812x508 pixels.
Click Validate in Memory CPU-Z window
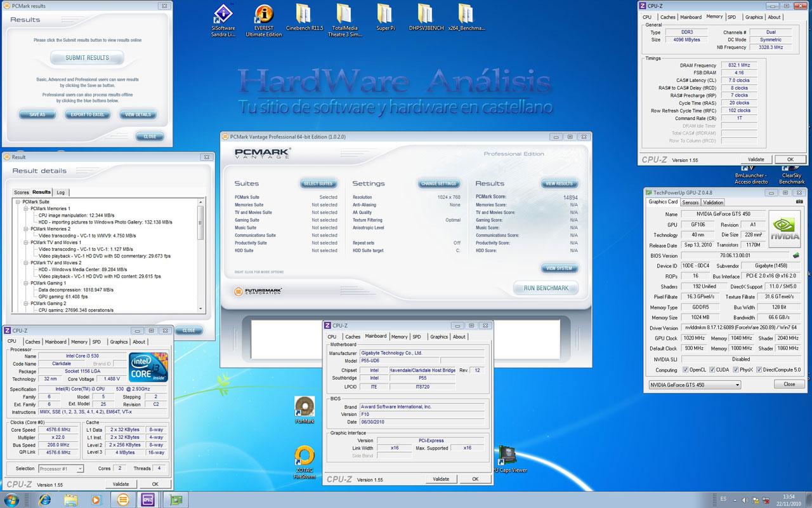[756, 159]
